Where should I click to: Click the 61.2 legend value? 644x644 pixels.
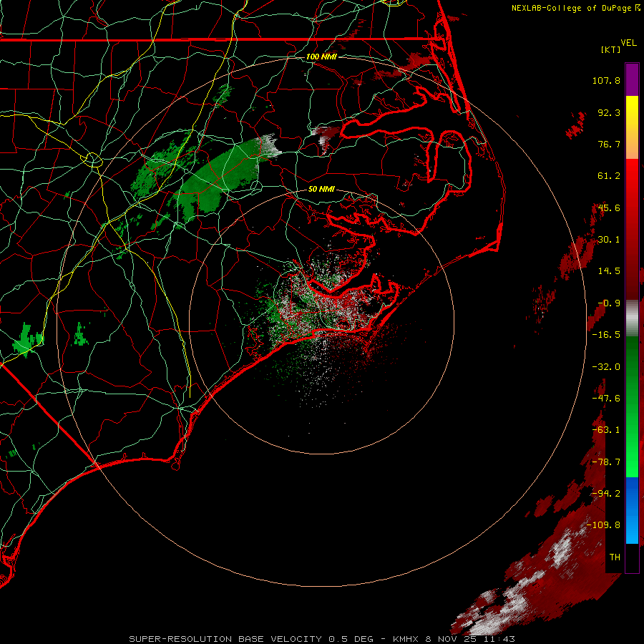click(609, 176)
